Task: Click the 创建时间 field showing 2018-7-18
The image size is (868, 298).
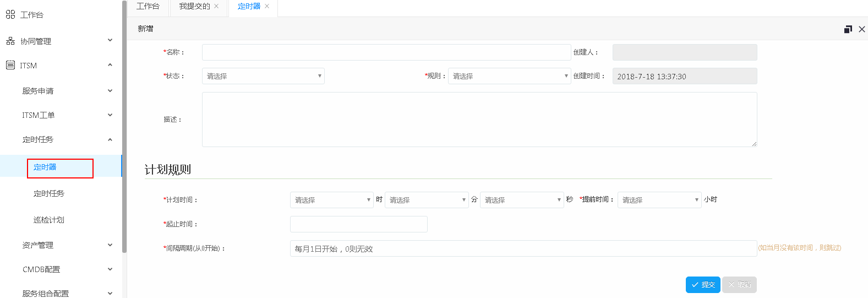Action: tap(685, 76)
